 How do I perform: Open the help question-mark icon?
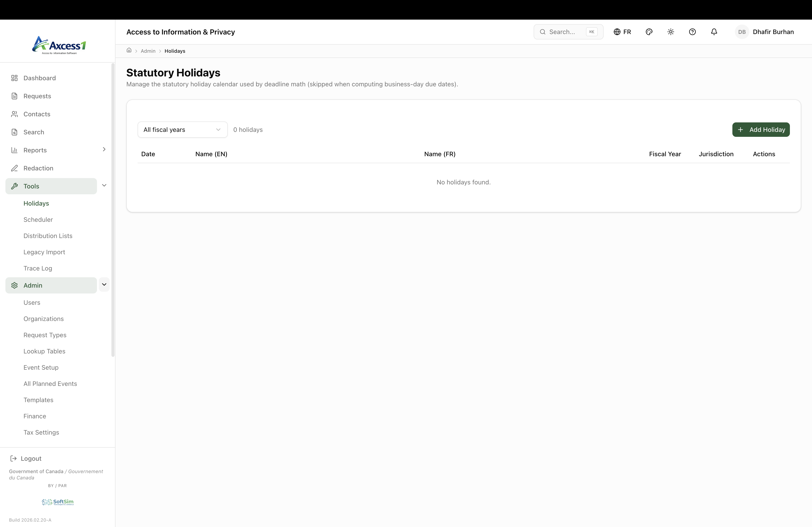tap(692, 32)
